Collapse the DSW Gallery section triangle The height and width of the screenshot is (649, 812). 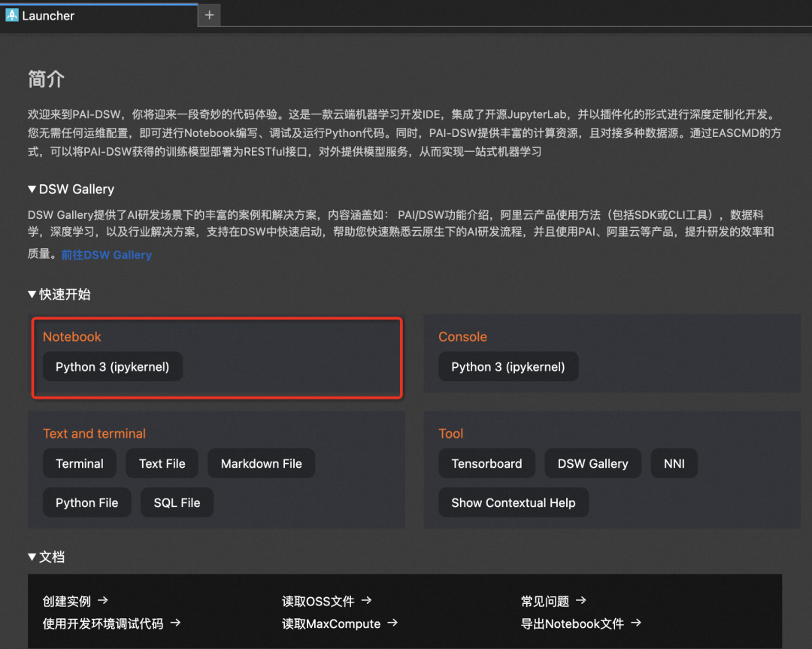tap(32, 189)
